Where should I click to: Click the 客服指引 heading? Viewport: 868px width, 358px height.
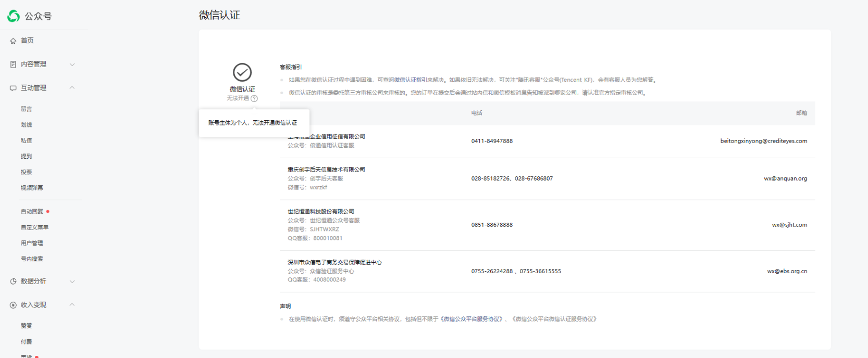click(291, 67)
